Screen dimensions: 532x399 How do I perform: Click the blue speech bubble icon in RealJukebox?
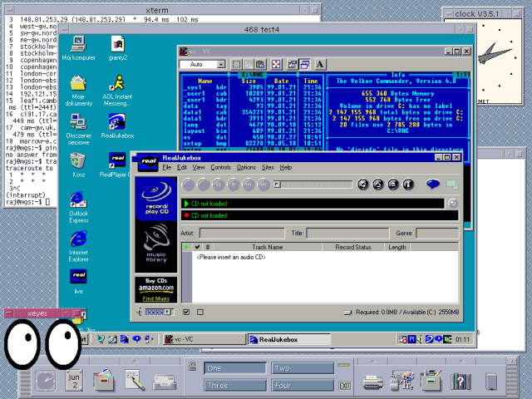tap(433, 185)
